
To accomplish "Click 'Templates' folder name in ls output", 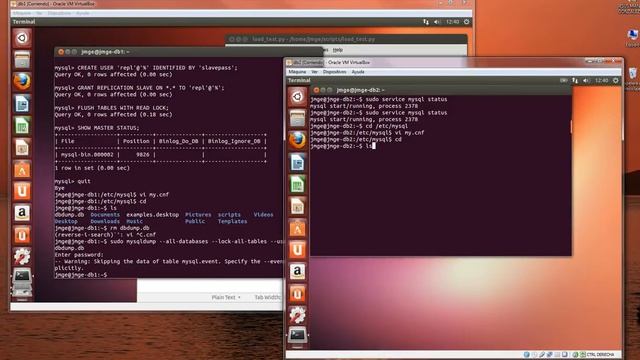I will pyautogui.click(x=232, y=221).
